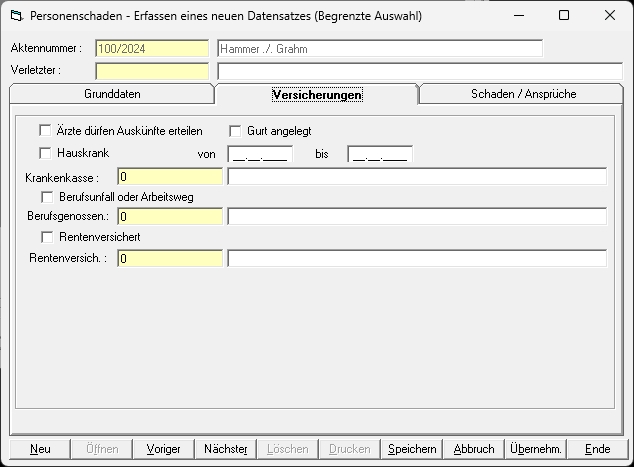Screen dimensions: 634x467
Task: Mark the Rentenversichert checkbox
Action: (47, 237)
